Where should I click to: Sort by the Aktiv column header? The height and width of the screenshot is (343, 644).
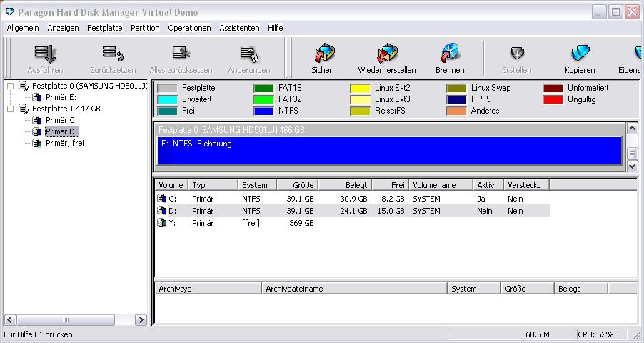[488, 185]
